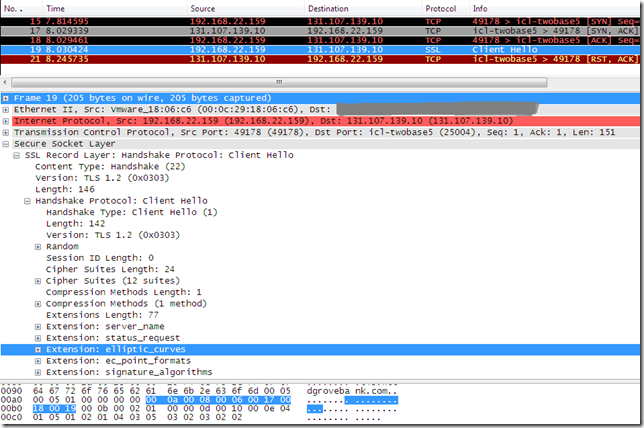This screenshot has width=644, height=428.
Task: Expand the status_request extension
Action: tap(38, 338)
